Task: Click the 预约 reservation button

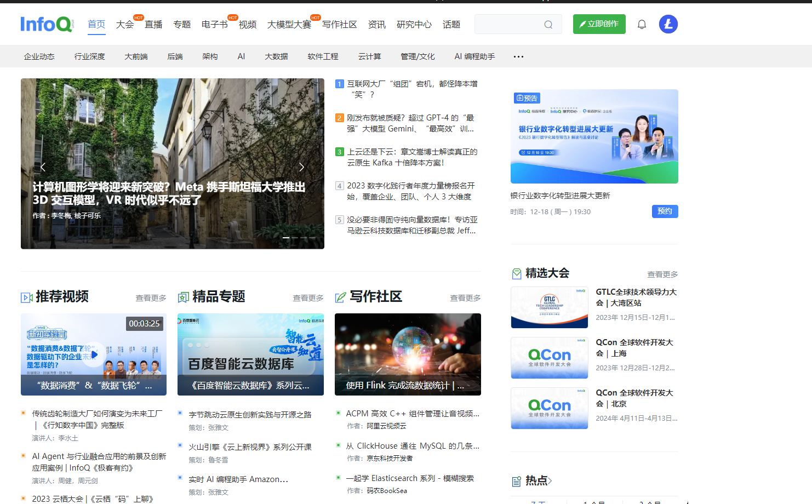Action: pos(665,211)
